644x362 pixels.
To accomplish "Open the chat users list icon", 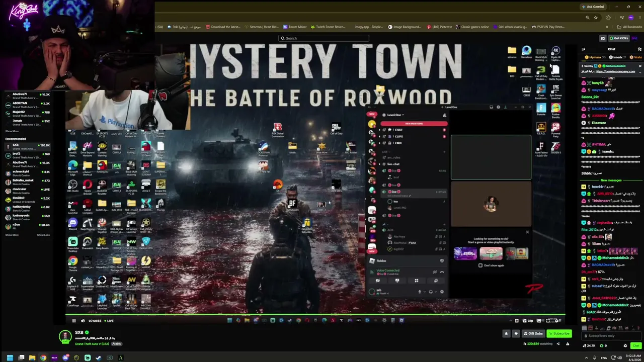I will (x=639, y=49).
